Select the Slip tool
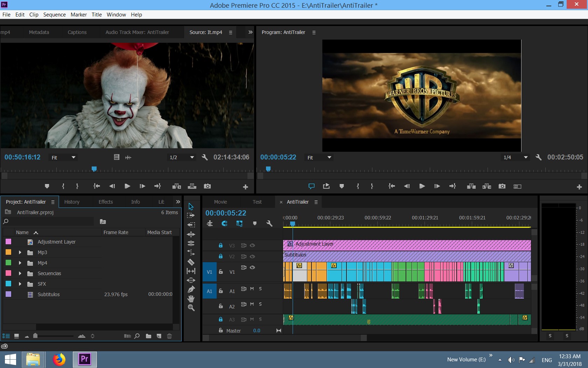 pyautogui.click(x=191, y=271)
